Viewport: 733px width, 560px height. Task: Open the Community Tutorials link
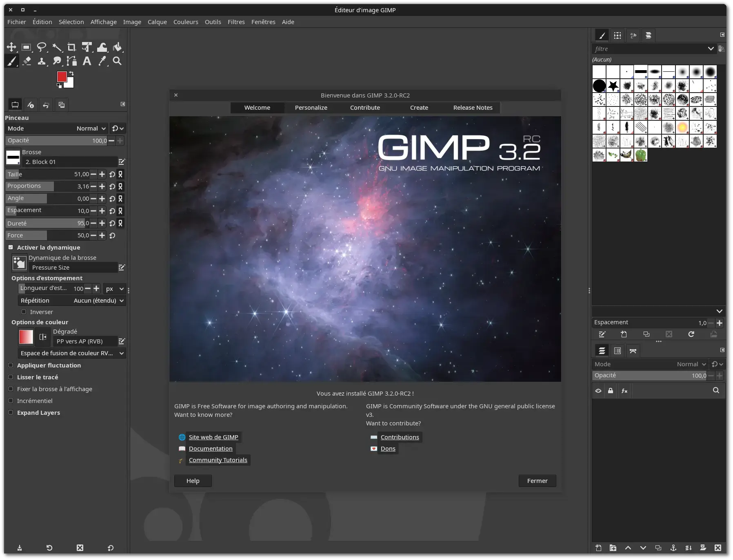coord(218,460)
